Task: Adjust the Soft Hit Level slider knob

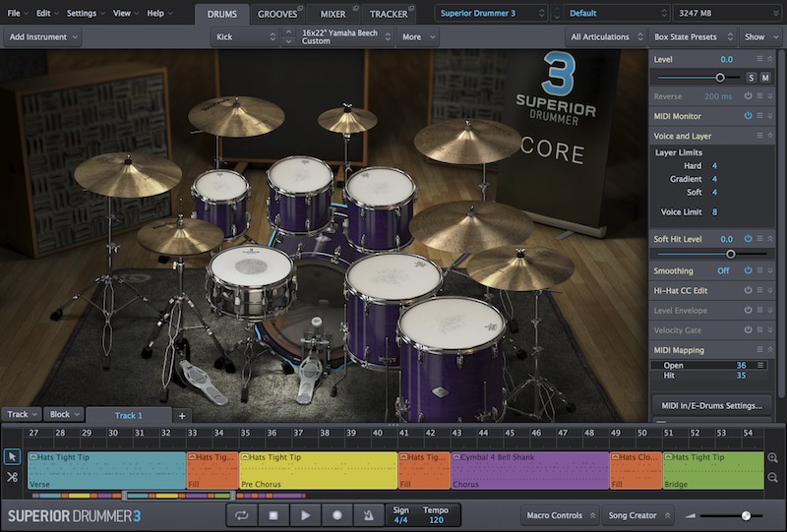Action: (731, 254)
